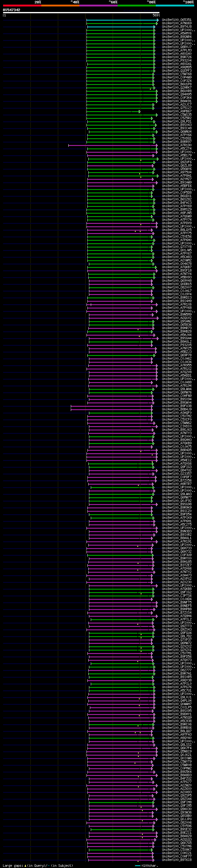Viewport: 197px width, 868px height.
Task: Select hit label UniRef100_Q75I27
Action: (177, 108)
